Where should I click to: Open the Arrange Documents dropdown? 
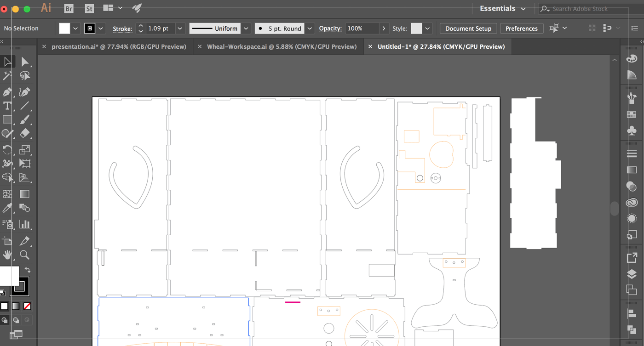click(x=112, y=8)
